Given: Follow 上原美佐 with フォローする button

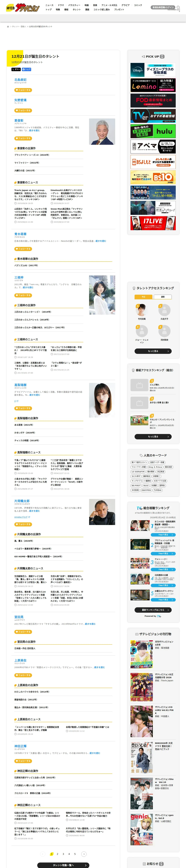Looking at the screenshot, I should (x=23, y=675).
